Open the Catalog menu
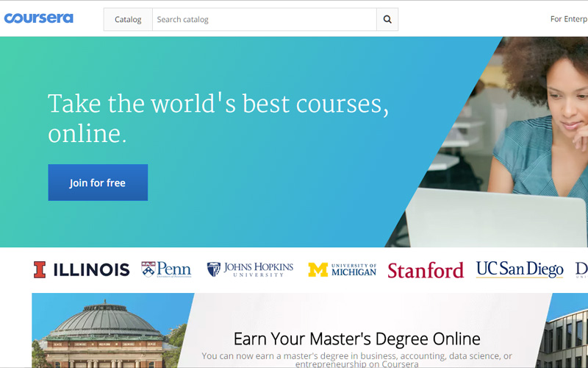This screenshot has width=588, height=368. pyautogui.click(x=128, y=20)
